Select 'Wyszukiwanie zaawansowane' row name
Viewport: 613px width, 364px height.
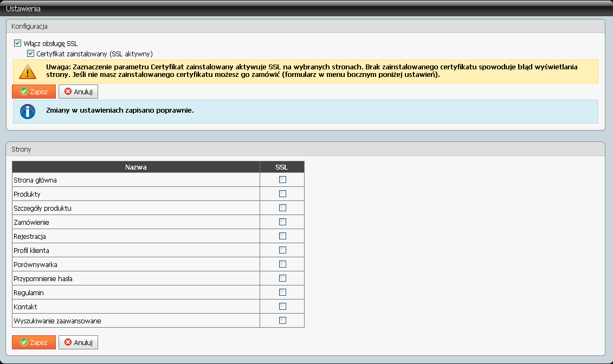(x=57, y=321)
